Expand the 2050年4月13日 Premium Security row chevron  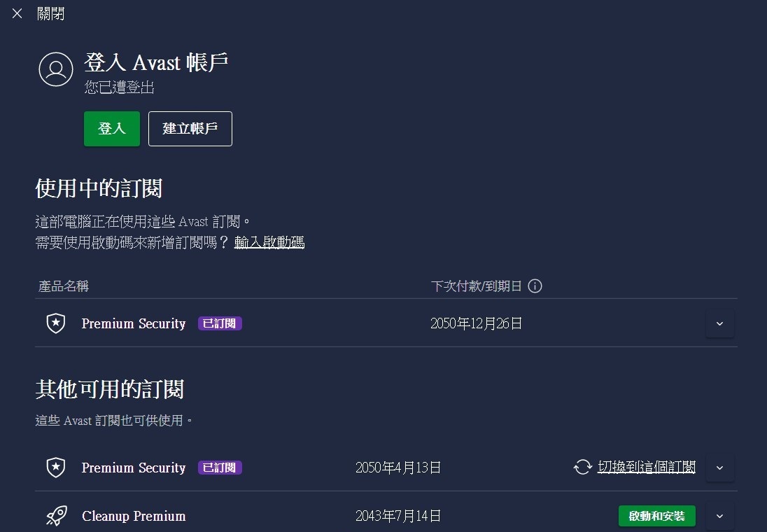pos(720,468)
